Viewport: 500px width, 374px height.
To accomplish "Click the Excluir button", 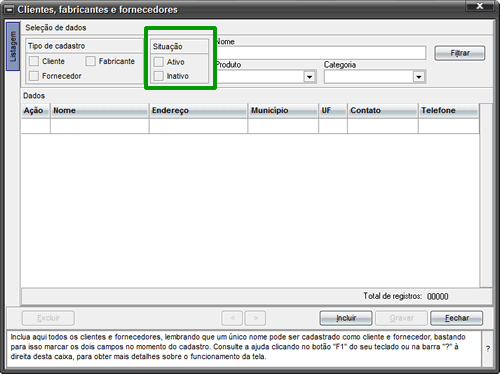I will [48, 318].
